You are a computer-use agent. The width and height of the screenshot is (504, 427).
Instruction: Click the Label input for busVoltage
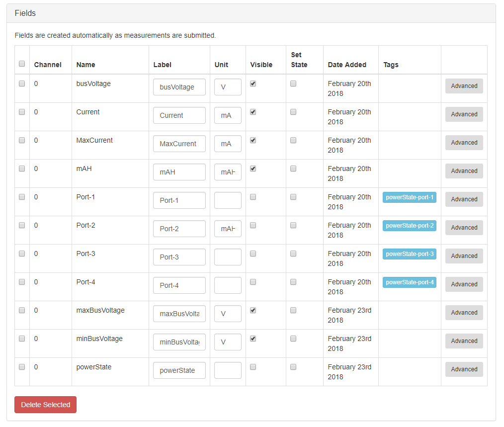179,87
